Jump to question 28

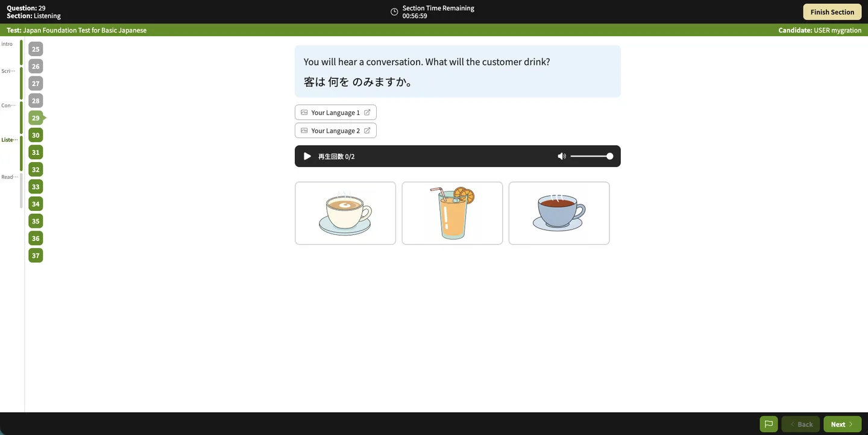36,101
